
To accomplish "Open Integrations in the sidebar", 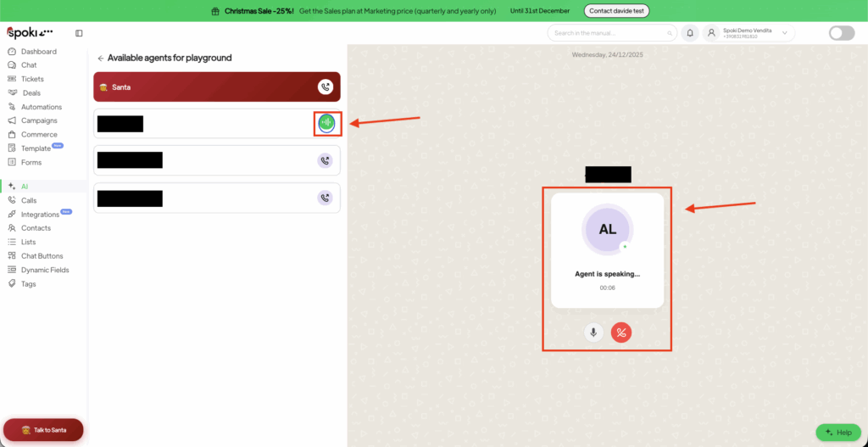I will (40, 215).
